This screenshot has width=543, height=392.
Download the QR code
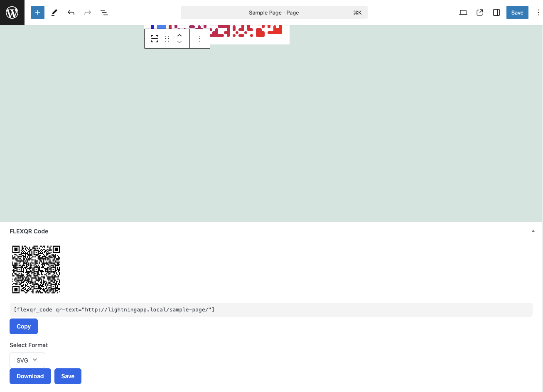coord(30,376)
